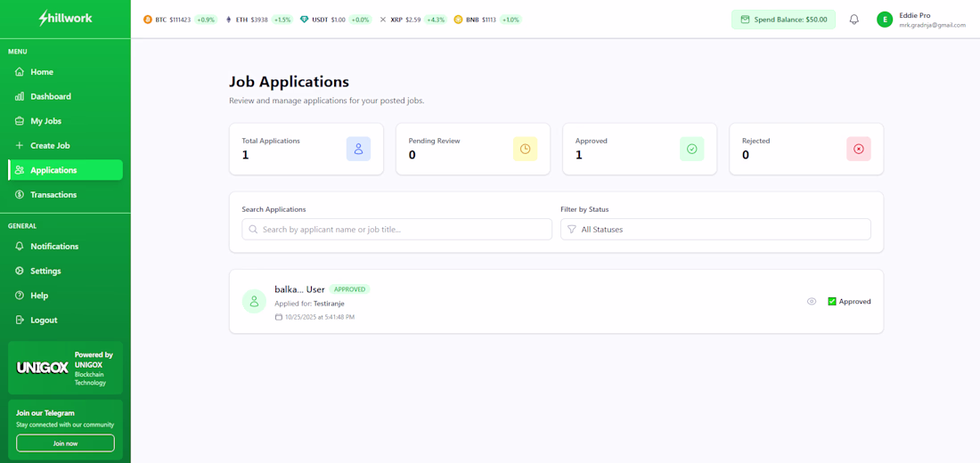Click the Eddie Pro profile name
The image size is (980, 463).
tap(914, 15)
